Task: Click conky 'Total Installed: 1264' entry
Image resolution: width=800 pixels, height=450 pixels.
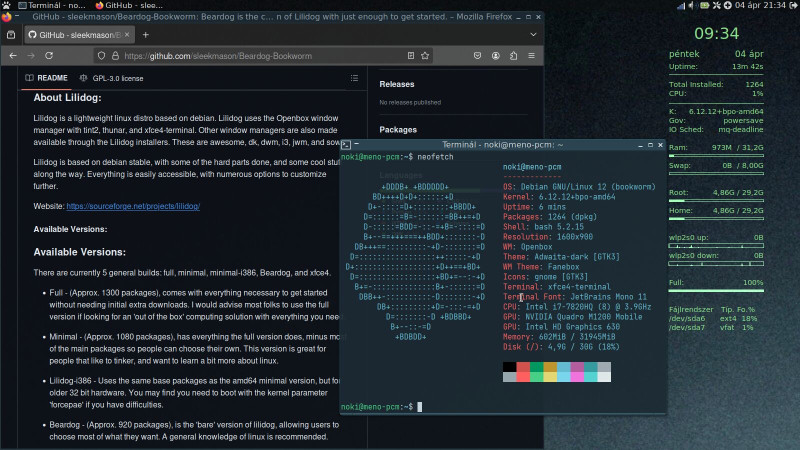Action: click(716, 84)
